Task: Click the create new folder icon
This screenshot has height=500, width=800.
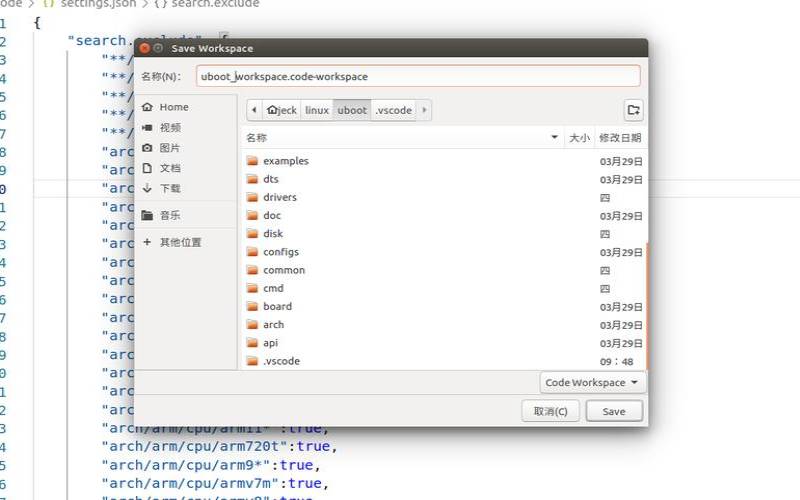Action: tap(633, 110)
